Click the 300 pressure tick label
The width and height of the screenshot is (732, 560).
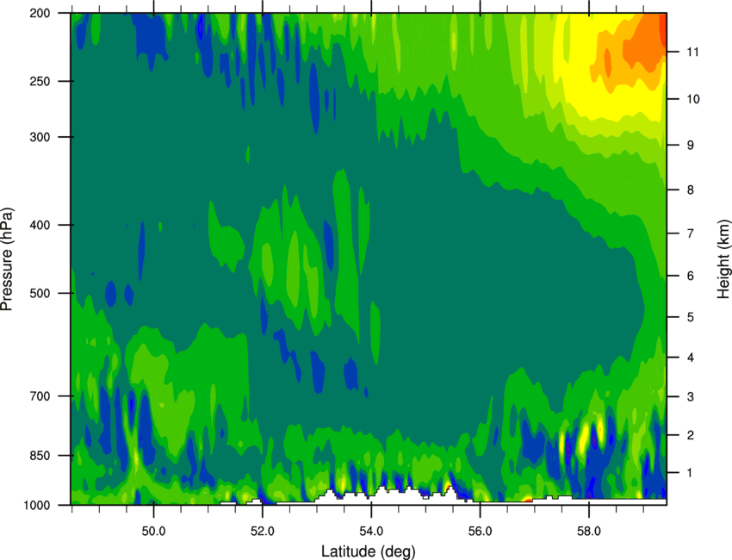pos(40,137)
